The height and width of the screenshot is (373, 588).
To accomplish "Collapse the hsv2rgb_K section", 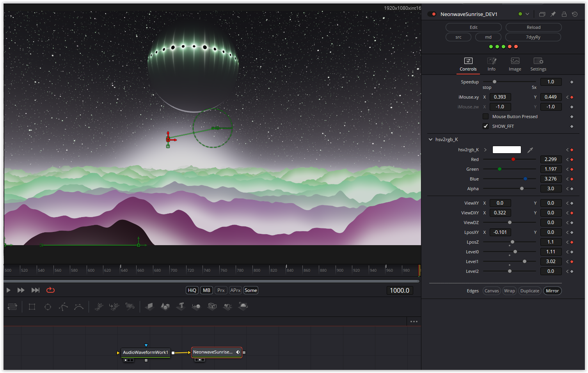I will coord(430,140).
